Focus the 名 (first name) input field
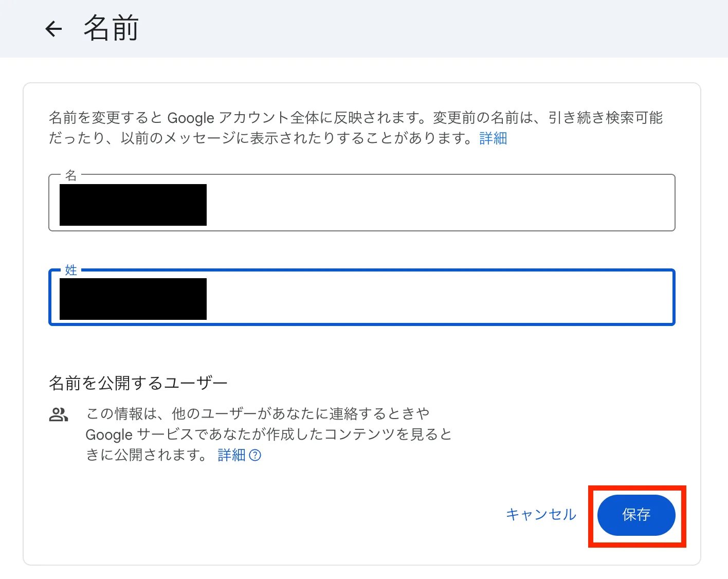Viewport: 728px width, 579px height. point(361,203)
